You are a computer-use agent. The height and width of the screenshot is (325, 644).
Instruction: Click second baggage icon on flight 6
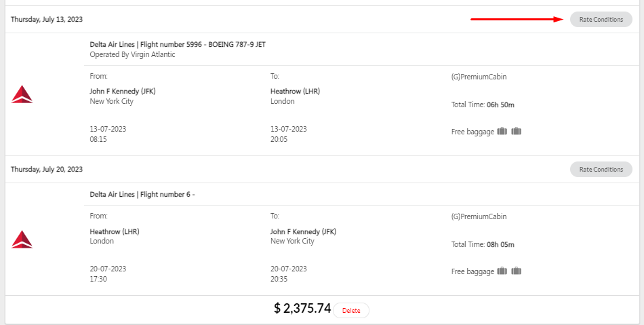point(517,271)
